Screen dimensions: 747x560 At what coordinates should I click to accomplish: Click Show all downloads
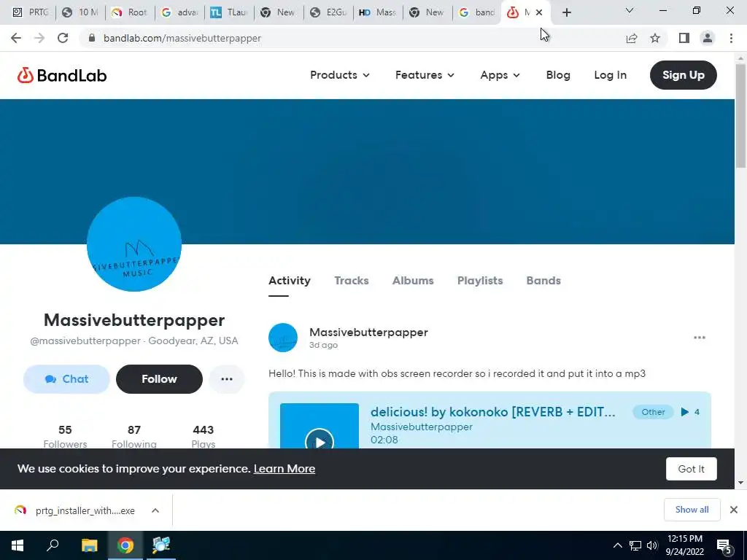pyautogui.click(x=692, y=510)
